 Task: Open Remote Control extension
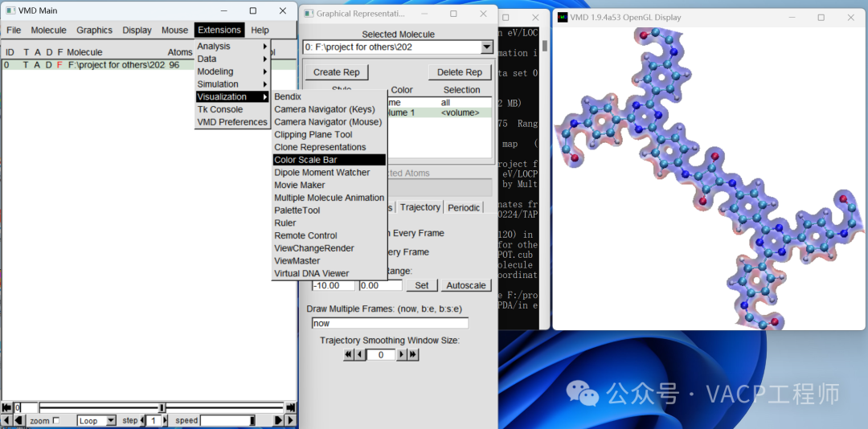click(330, 235)
